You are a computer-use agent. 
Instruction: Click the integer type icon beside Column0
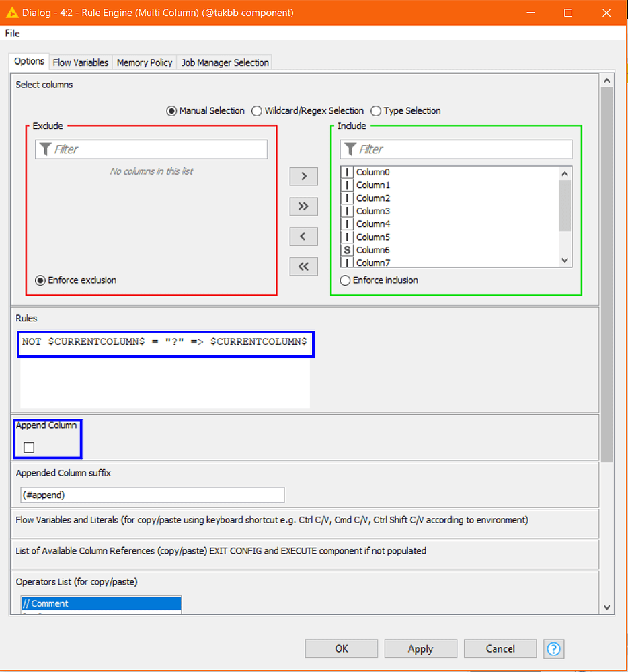click(346, 172)
